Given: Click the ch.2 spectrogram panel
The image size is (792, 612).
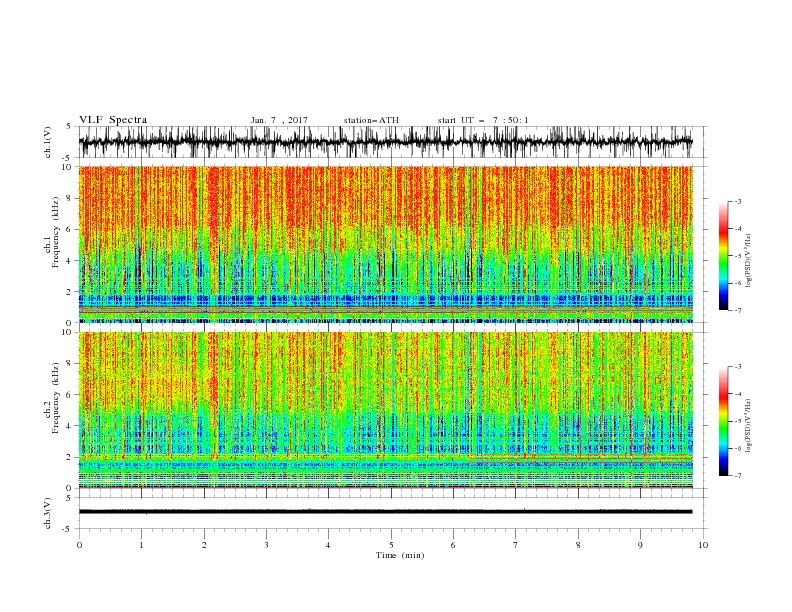Looking at the screenshot, I should (x=385, y=410).
